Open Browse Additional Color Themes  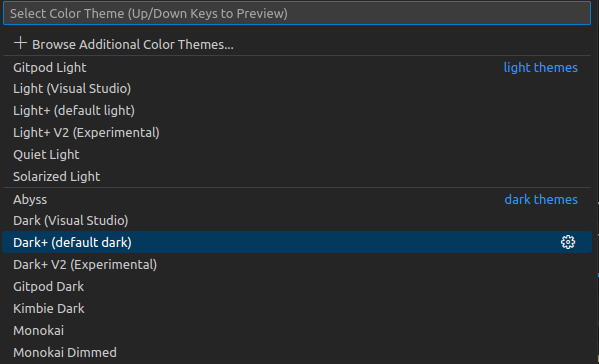coord(297,44)
